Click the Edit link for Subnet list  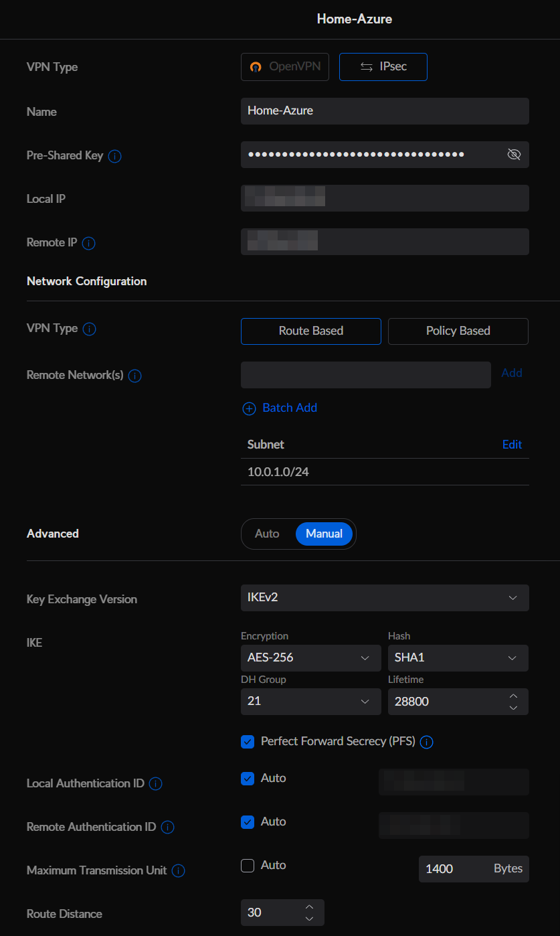(512, 444)
